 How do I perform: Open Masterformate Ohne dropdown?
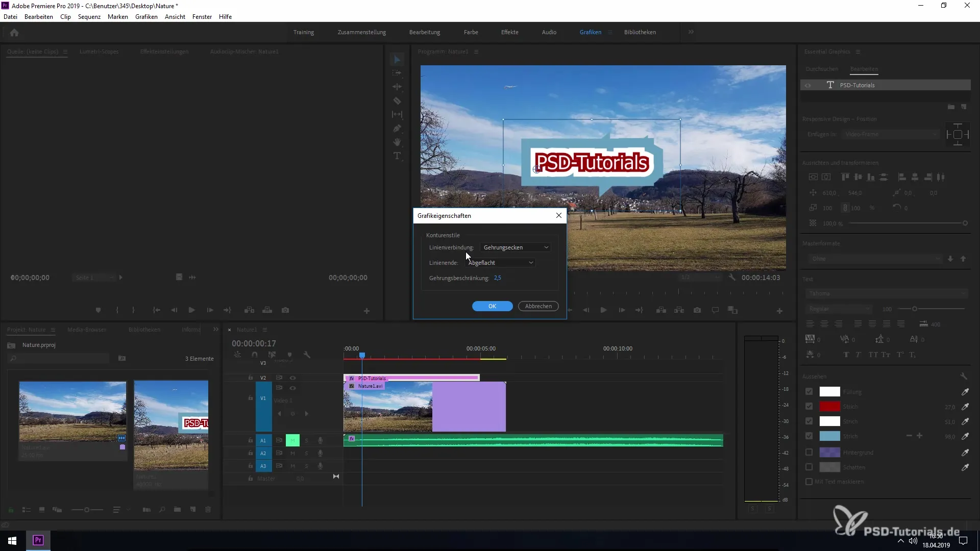pyautogui.click(x=874, y=259)
